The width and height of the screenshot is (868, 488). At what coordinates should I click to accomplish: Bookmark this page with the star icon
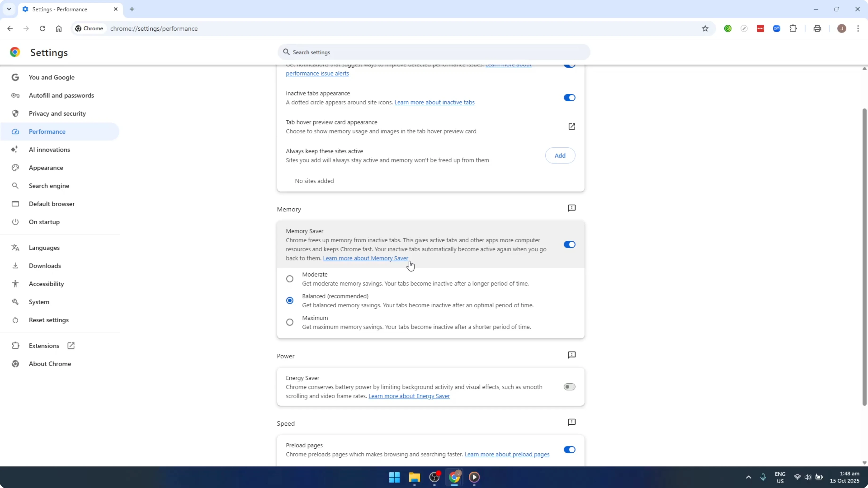[x=705, y=29]
